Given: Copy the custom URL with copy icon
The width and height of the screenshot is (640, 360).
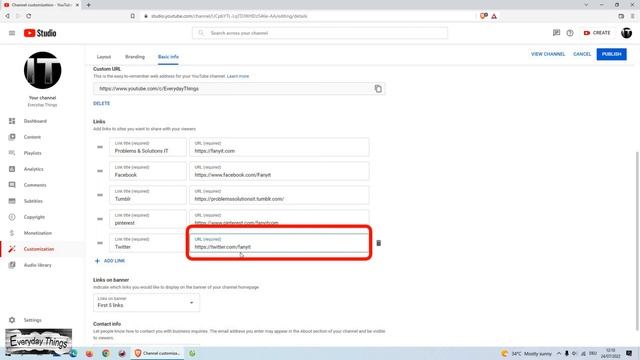Looking at the screenshot, I should coord(378,89).
